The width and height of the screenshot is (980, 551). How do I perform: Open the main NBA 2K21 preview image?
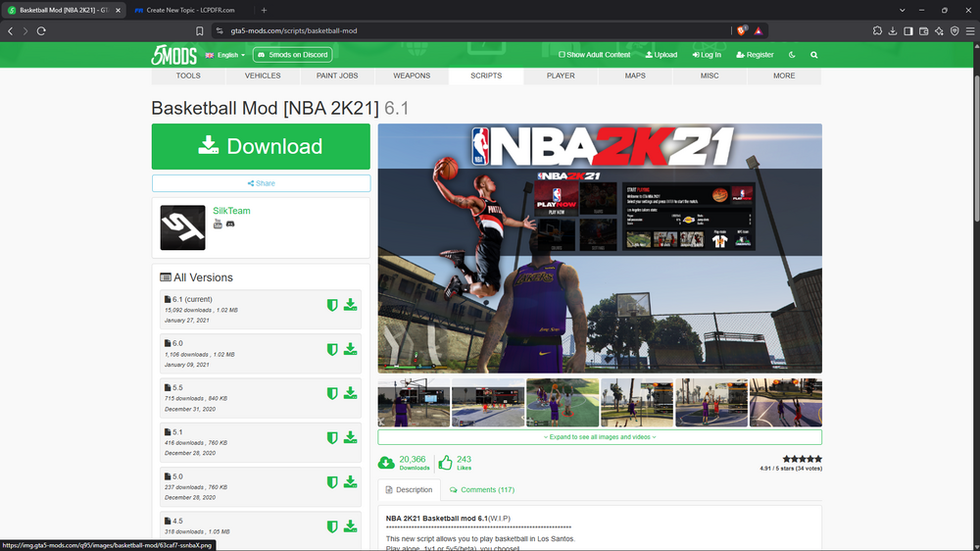pos(600,248)
